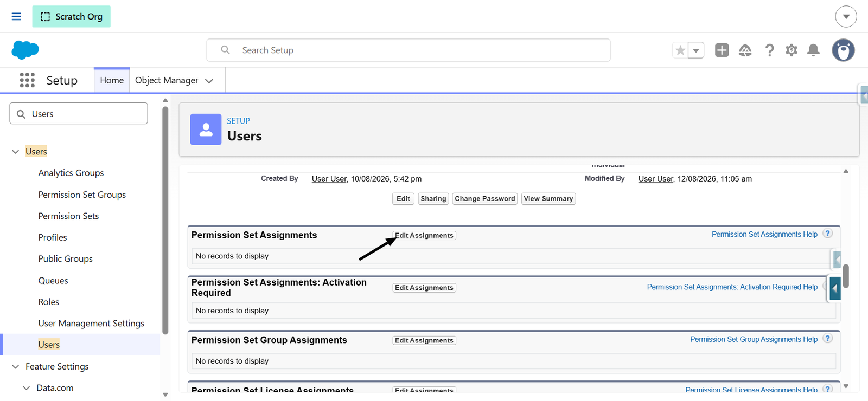This screenshot has width=868, height=401.
Task: Click the Search Setup field
Action: pyautogui.click(x=408, y=50)
